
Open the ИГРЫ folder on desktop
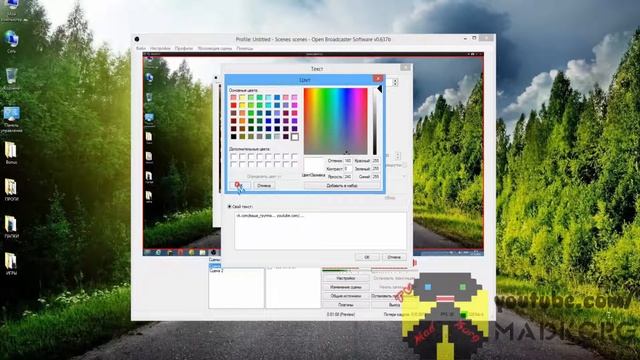(x=11, y=263)
